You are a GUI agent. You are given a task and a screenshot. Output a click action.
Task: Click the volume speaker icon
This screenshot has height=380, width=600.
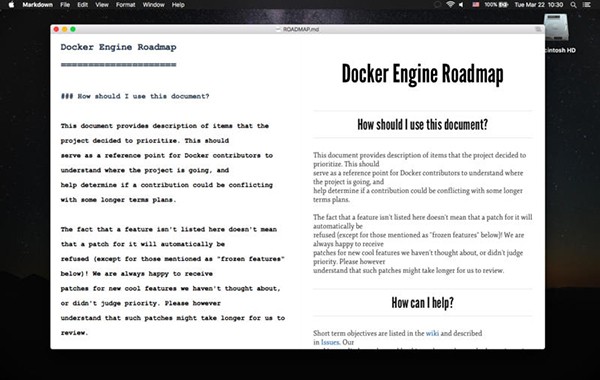tap(461, 5)
